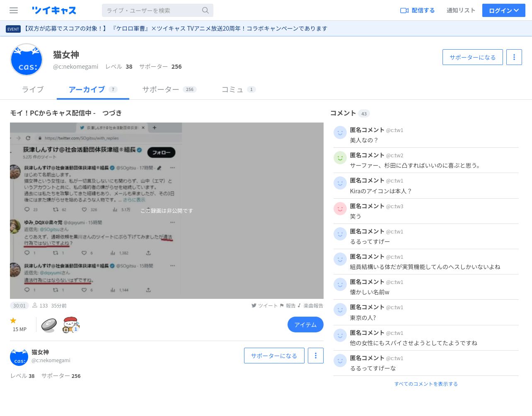Expand the ログイン dropdown

click(504, 10)
